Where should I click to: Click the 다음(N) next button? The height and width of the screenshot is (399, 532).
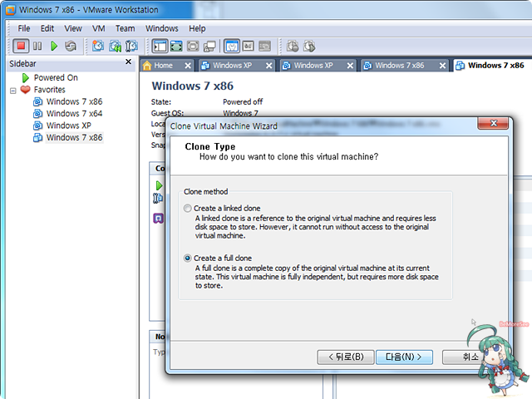[404, 357]
